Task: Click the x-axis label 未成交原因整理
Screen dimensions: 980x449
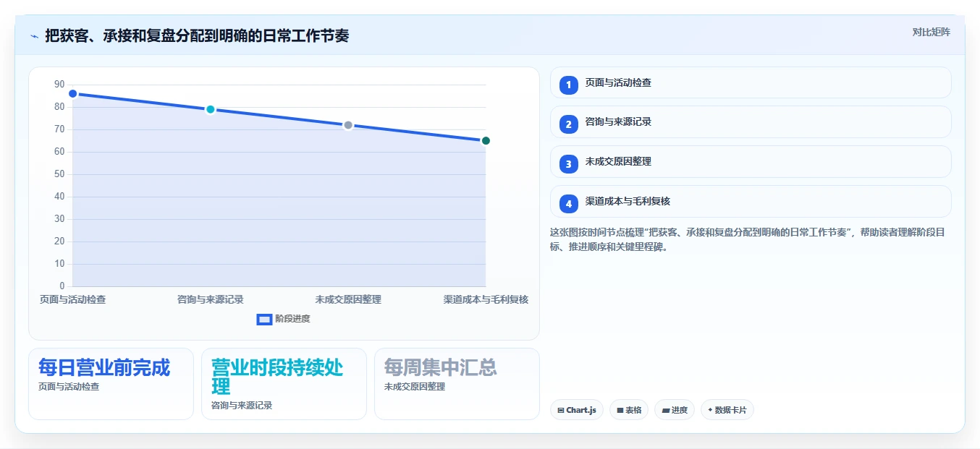Action: click(x=348, y=299)
